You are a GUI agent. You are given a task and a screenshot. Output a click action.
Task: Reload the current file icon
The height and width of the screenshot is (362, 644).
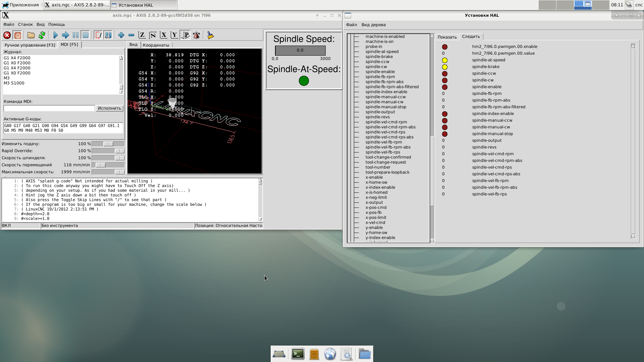click(42, 35)
